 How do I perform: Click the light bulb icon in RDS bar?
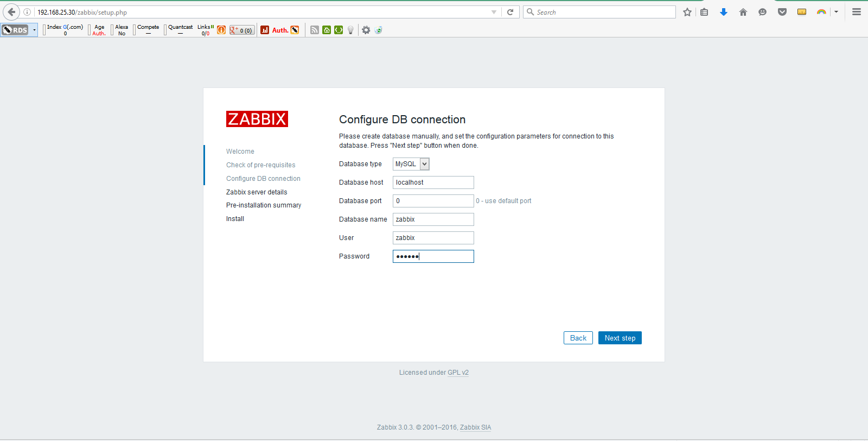pos(350,30)
